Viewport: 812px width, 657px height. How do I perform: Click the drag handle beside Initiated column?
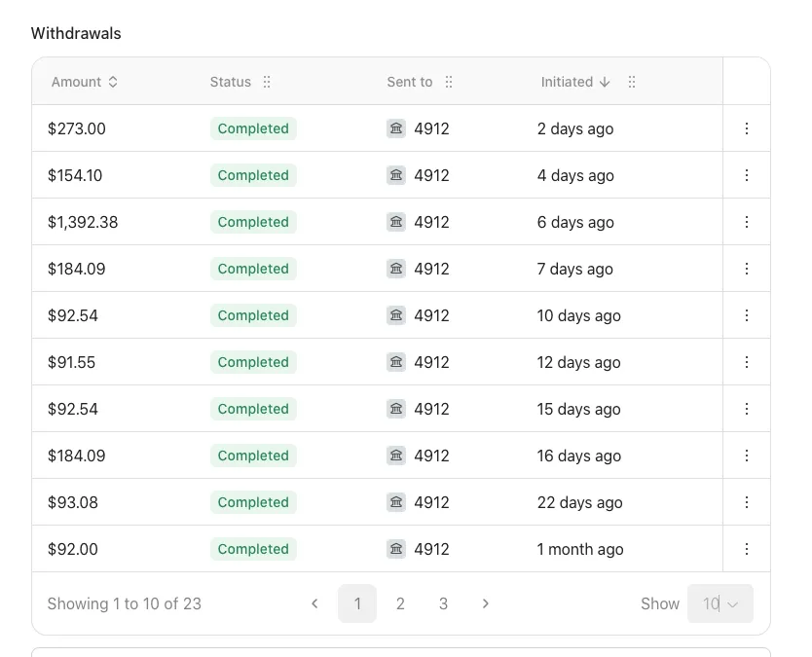pyautogui.click(x=632, y=82)
